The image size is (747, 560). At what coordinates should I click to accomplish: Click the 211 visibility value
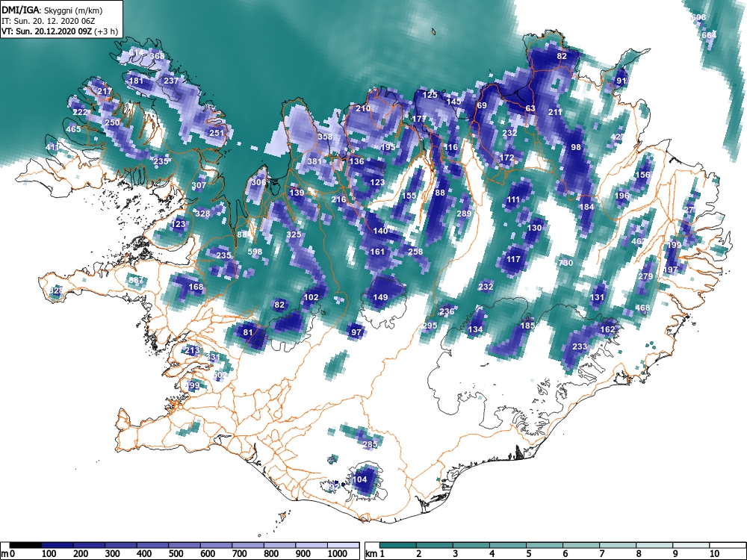555,112
